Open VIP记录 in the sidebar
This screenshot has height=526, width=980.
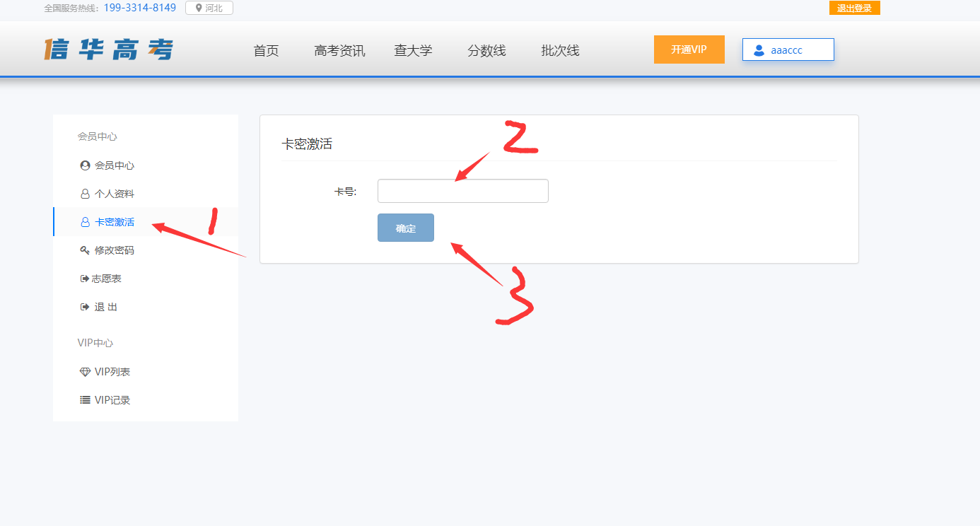point(112,400)
